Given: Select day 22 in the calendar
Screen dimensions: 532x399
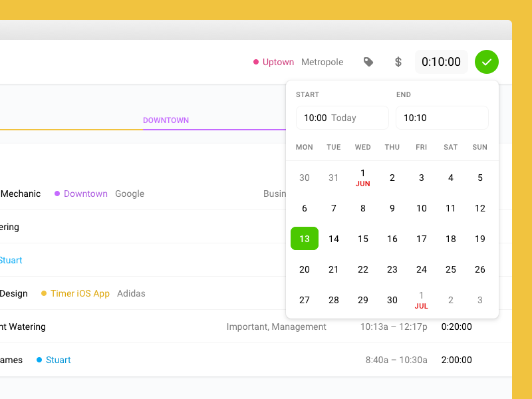Looking at the screenshot, I should [x=363, y=269].
